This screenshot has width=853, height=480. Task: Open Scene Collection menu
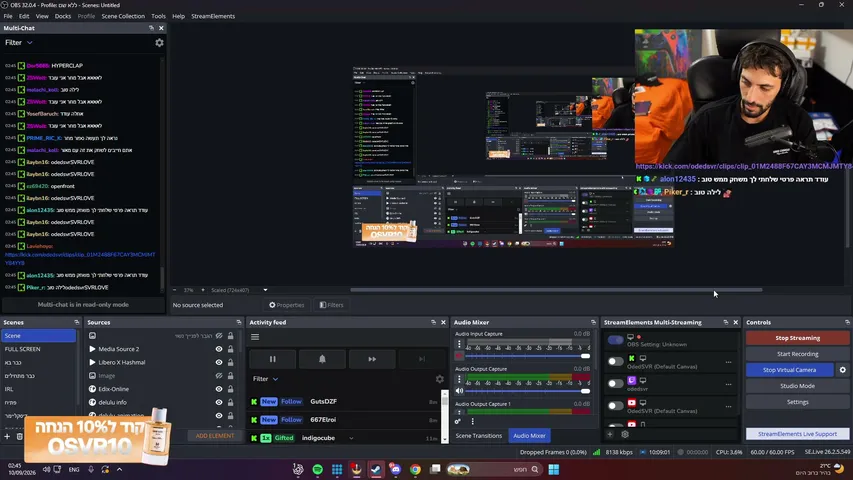pyautogui.click(x=123, y=16)
